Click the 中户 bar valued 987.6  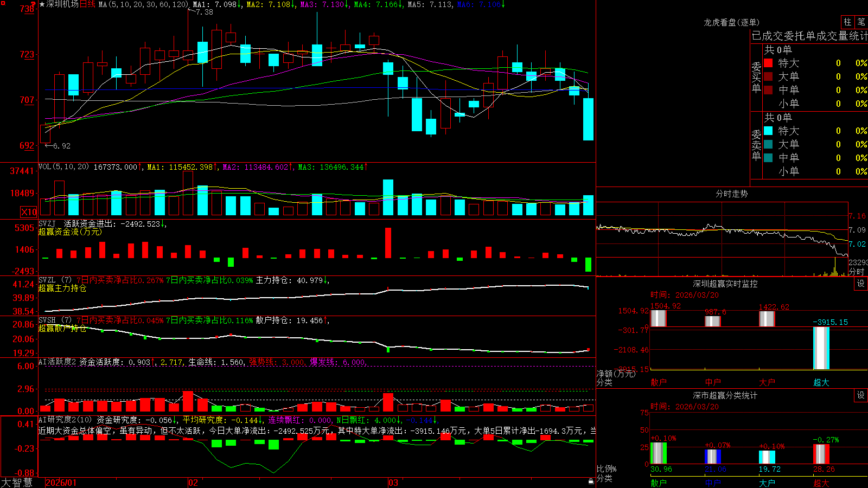[x=713, y=321]
